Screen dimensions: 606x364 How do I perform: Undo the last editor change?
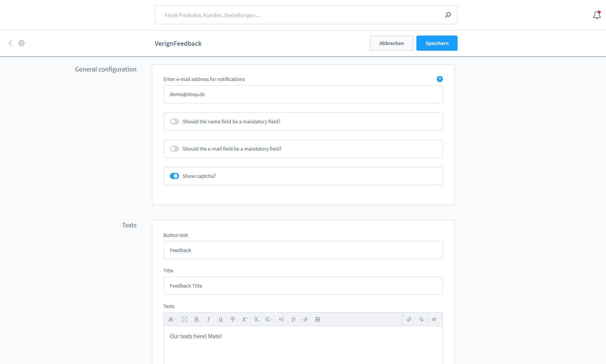[409, 319]
